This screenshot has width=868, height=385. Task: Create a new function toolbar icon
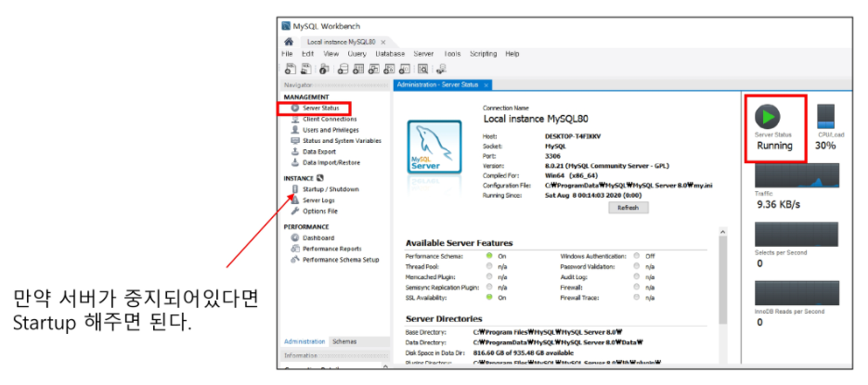pyautogui.click(x=404, y=70)
